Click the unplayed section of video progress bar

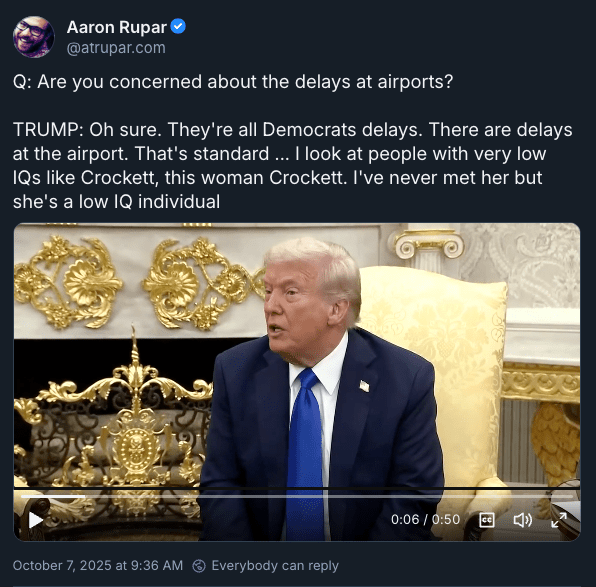tap(329, 496)
